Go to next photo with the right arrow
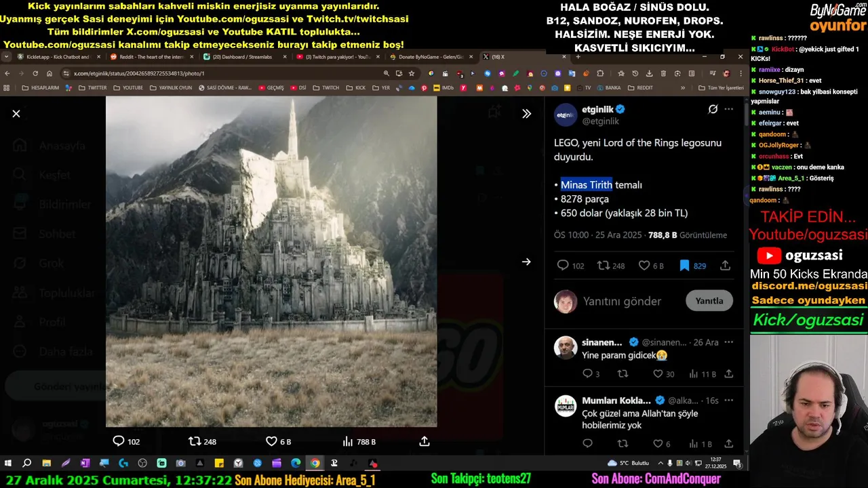868x488 pixels. 526,262
